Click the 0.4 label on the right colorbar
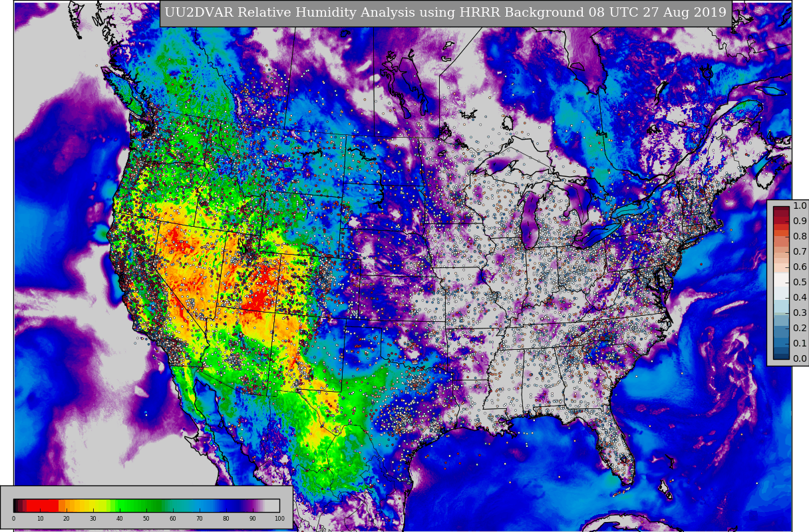Screen dimensions: 809x532 click(800, 298)
